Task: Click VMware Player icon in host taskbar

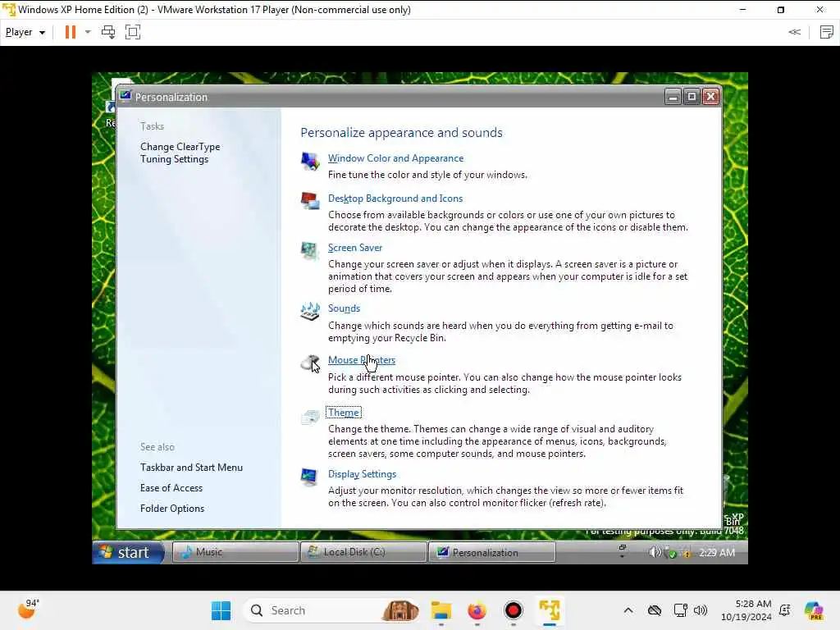Action: [550, 610]
